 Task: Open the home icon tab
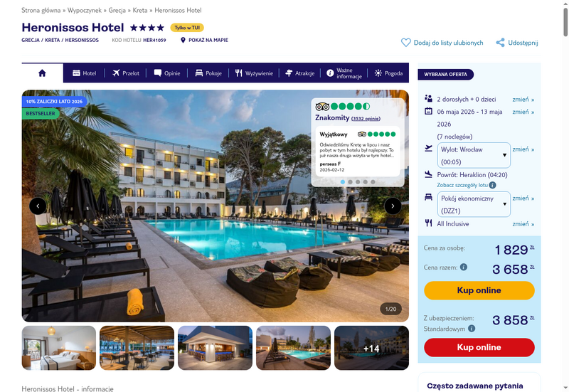42,73
